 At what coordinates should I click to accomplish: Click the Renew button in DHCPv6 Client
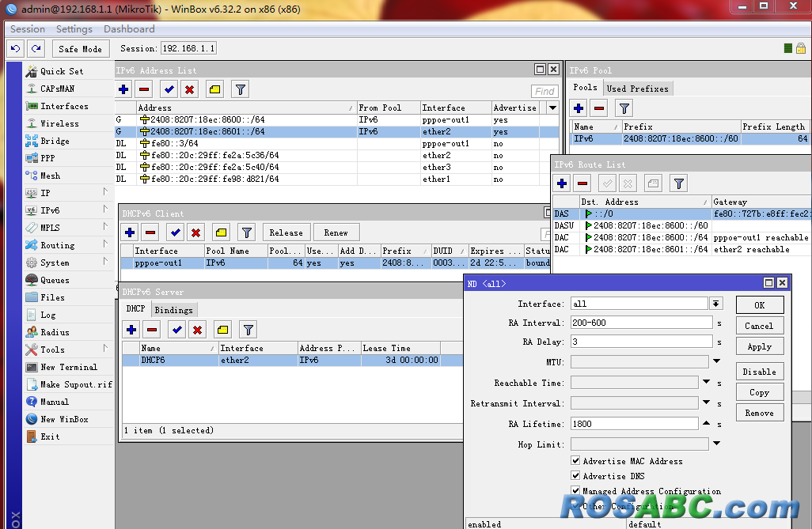[336, 233]
